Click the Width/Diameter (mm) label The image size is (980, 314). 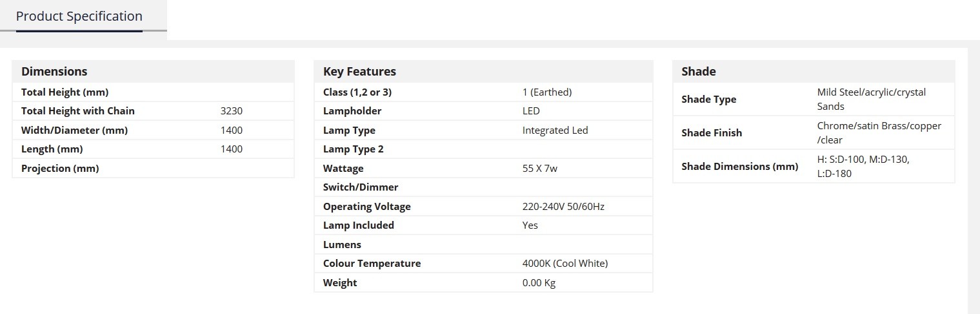point(75,131)
